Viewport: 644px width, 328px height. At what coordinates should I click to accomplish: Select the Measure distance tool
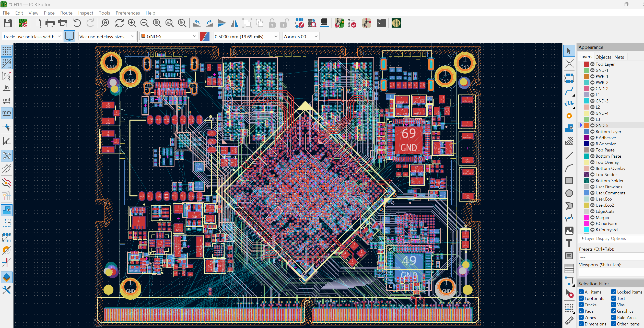[569, 321]
